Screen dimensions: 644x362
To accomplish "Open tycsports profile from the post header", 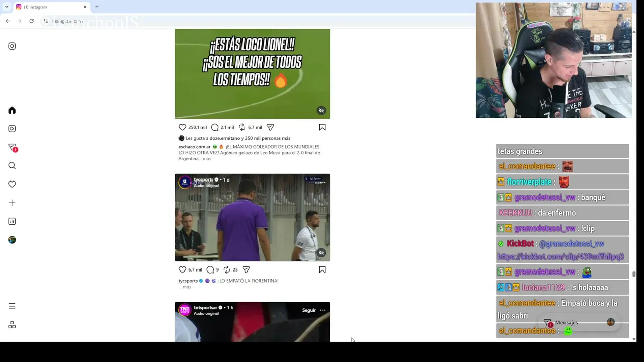I will 204,180.
